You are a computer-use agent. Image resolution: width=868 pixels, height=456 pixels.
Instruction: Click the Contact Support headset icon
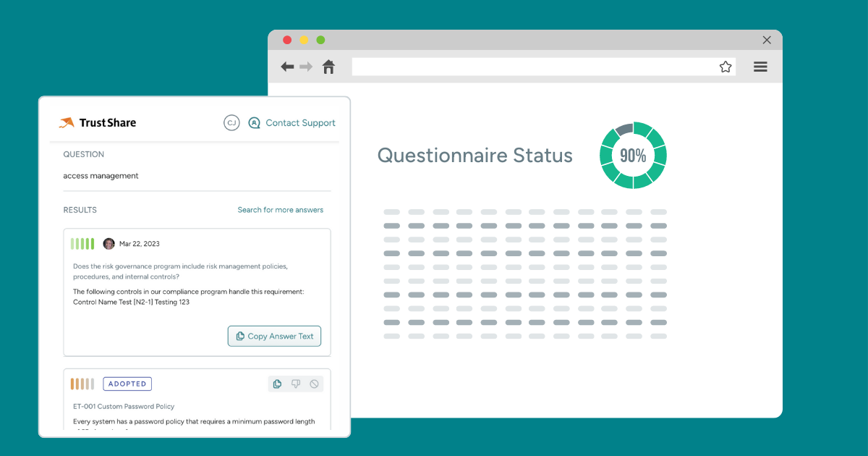pos(254,123)
